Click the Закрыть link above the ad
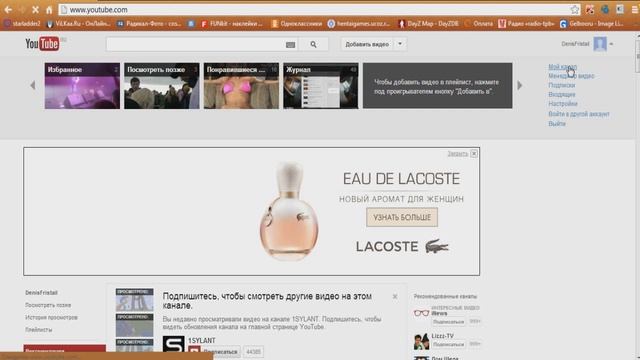The height and width of the screenshot is (360, 640). coord(458,154)
